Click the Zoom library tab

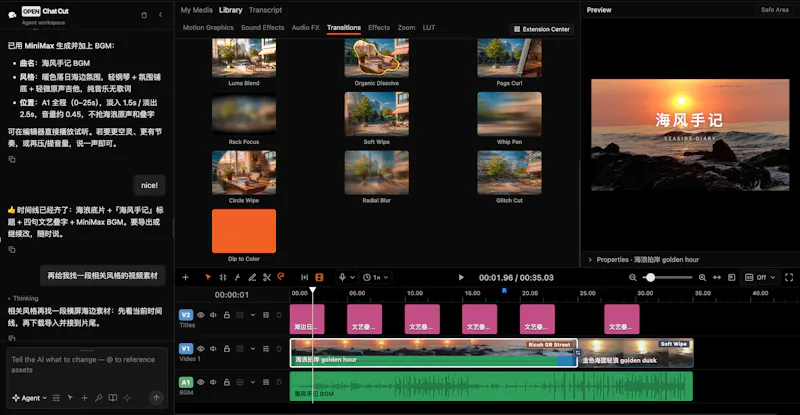tap(406, 28)
